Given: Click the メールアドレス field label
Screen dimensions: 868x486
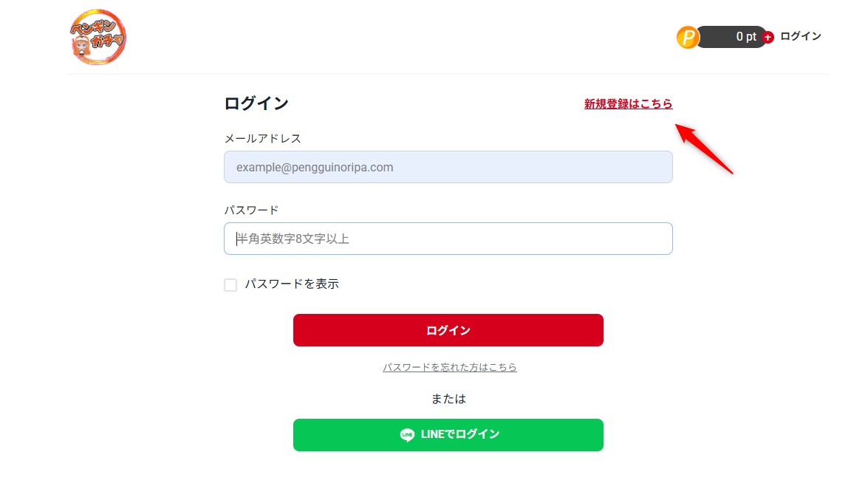Looking at the screenshot, I should pyautogui.click(x=262, y=138).
